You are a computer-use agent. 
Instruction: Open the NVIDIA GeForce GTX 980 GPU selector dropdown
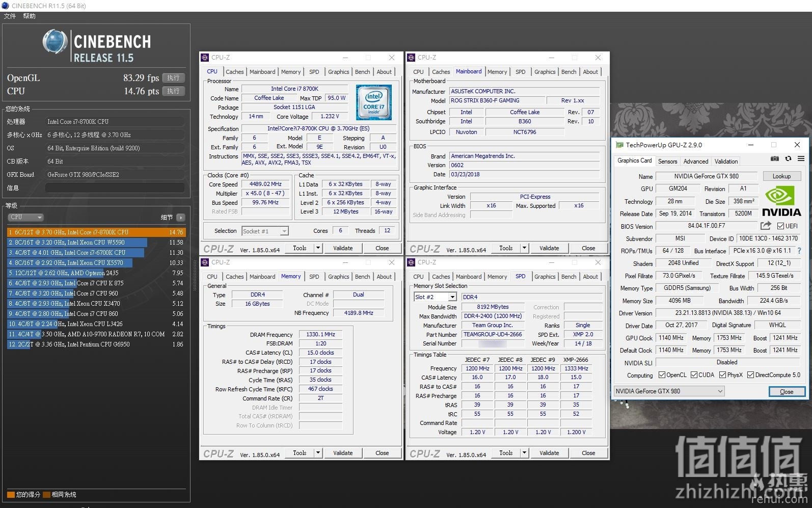pos(669,391)
